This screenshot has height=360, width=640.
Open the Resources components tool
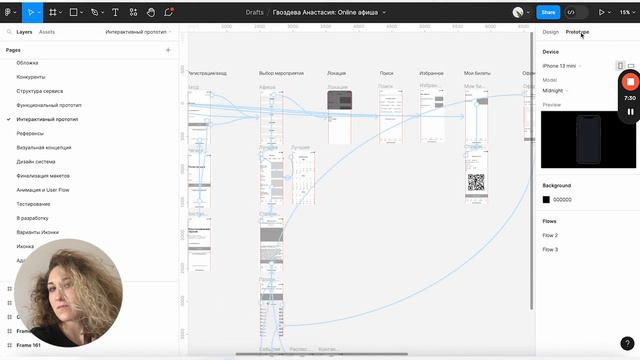pyautogui.click(x=133, y=12)
